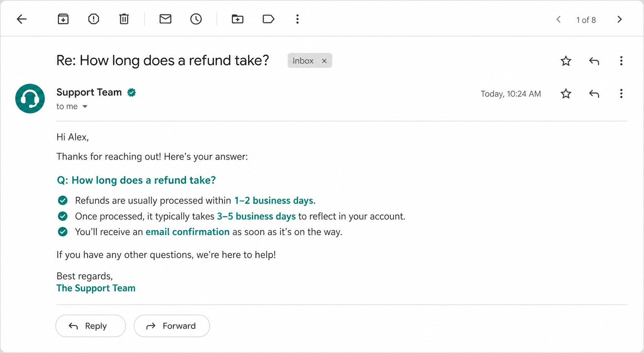Open toolbar more options menu
Screen dimensions: 644x353
[x=297, y=19]
